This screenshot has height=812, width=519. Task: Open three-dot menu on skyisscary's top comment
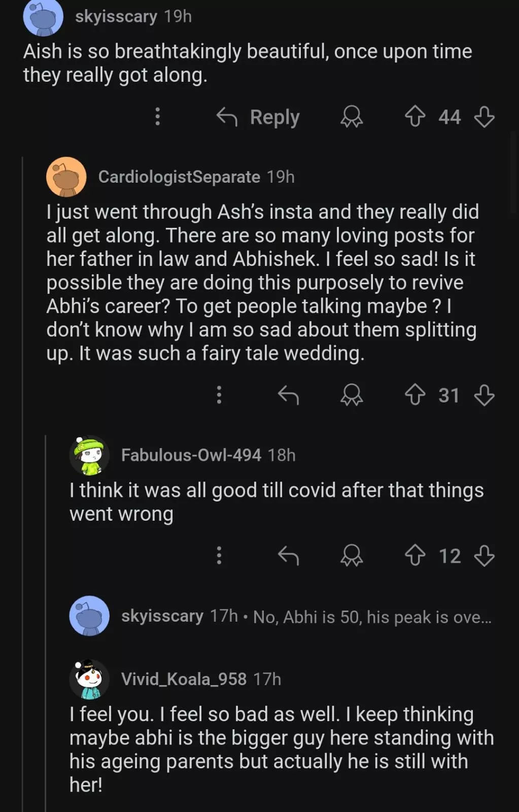pos(157,117)
